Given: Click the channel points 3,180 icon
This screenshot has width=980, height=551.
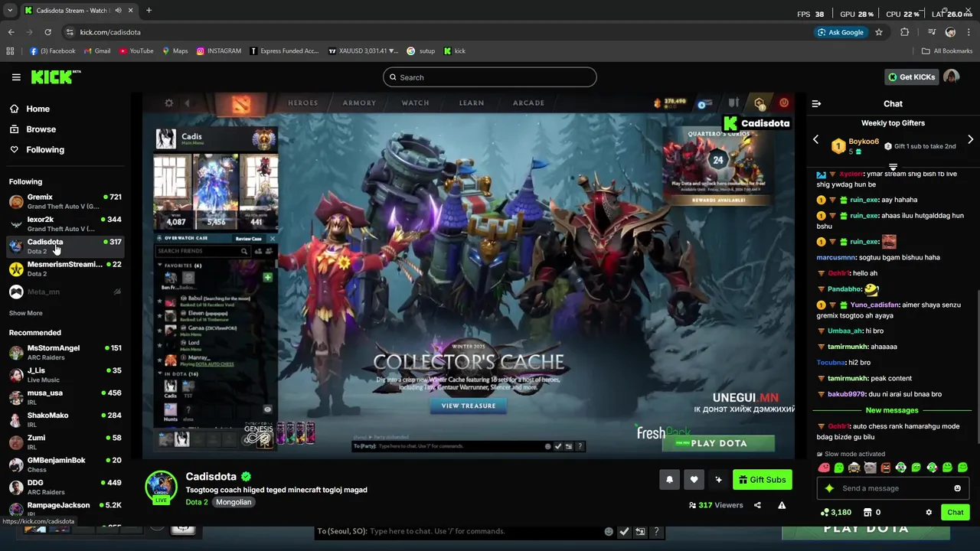Looking at the screenshot, I should coord(824,513).
